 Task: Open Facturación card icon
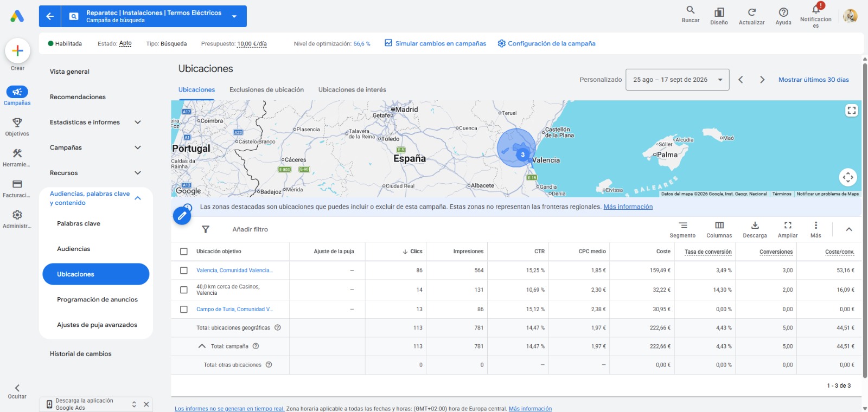17,184
